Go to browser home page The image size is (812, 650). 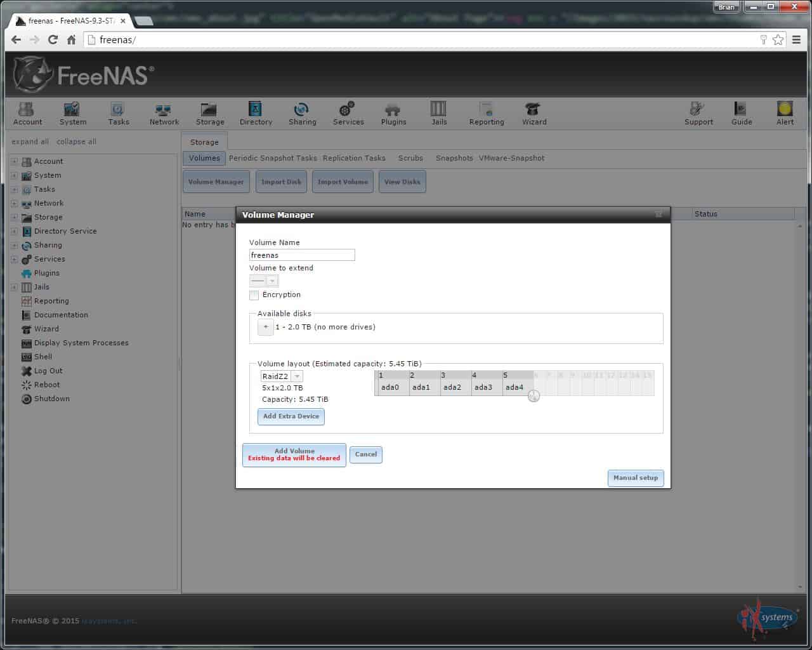(72, 39)
